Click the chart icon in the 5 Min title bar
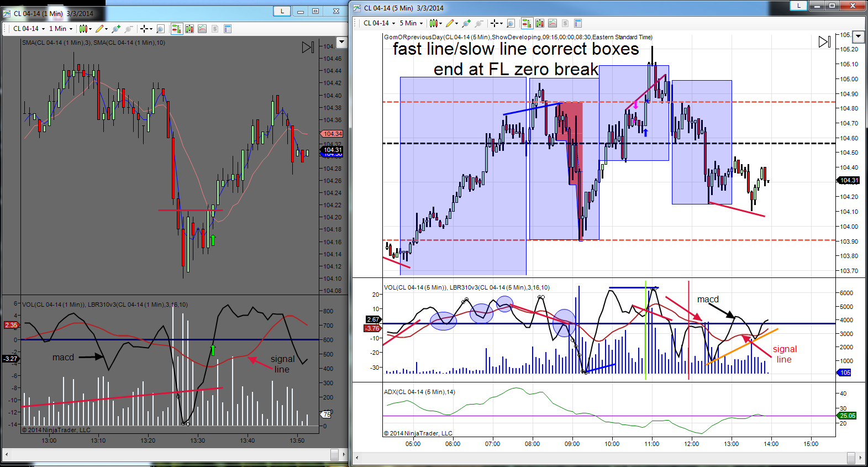This screenshot has width=868, height=467. coord(357,8)
